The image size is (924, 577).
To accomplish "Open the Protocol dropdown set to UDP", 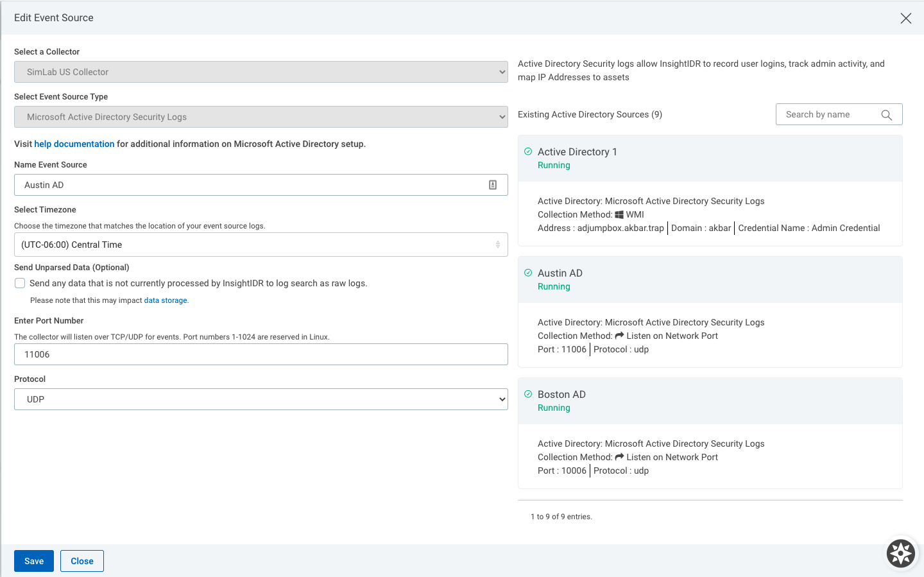I will (x=261, y=399).
